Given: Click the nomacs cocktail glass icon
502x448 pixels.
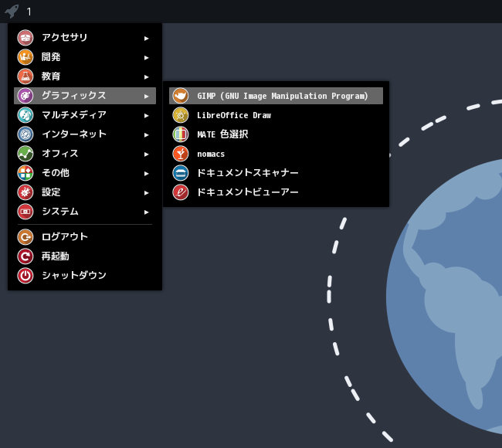Looking at the screenshot, I should click(181, 154).
